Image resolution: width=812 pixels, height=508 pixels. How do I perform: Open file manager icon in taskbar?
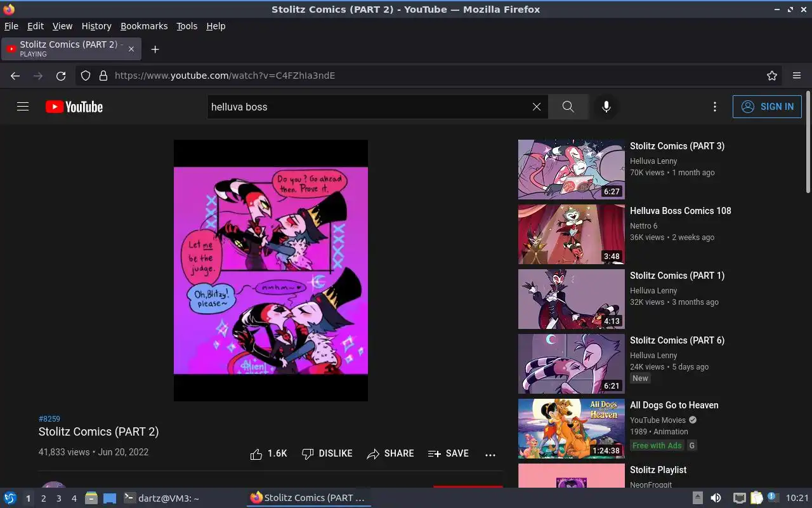[91, 498]
